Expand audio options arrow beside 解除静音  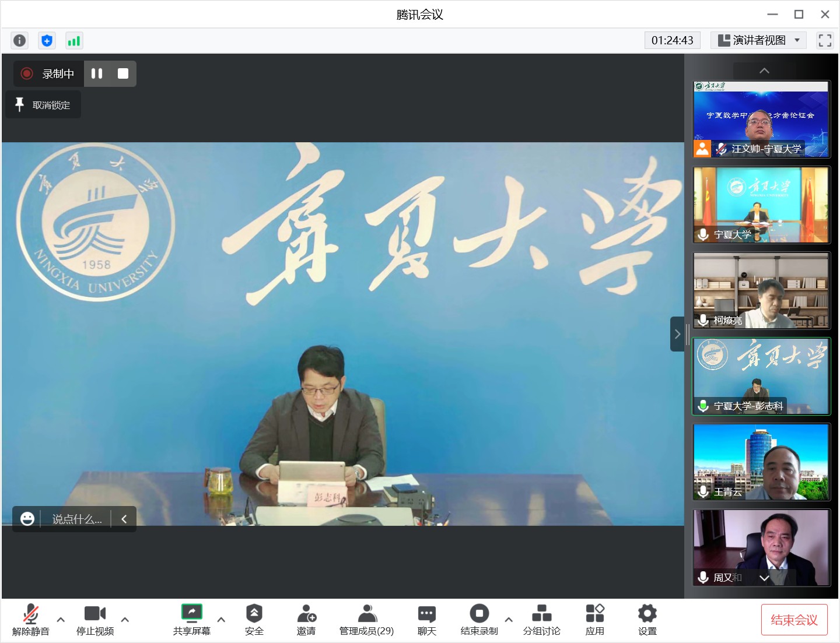click(x=61, y=620)
